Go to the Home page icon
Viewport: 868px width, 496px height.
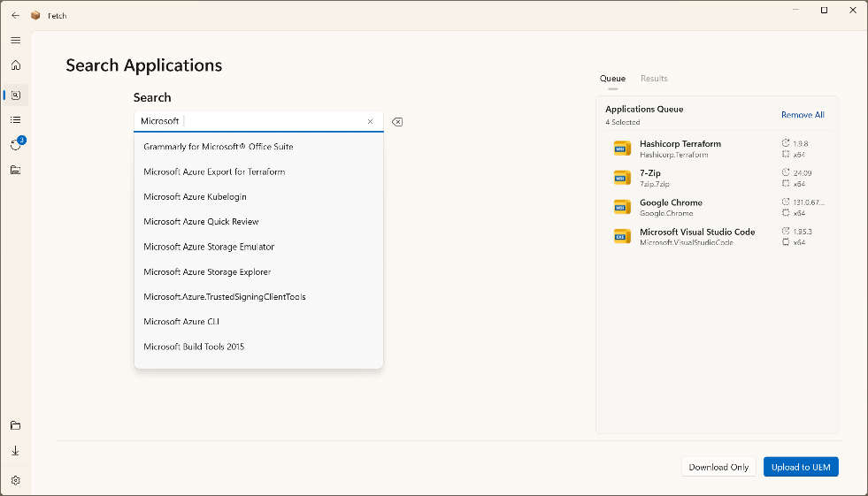[15, 65]
